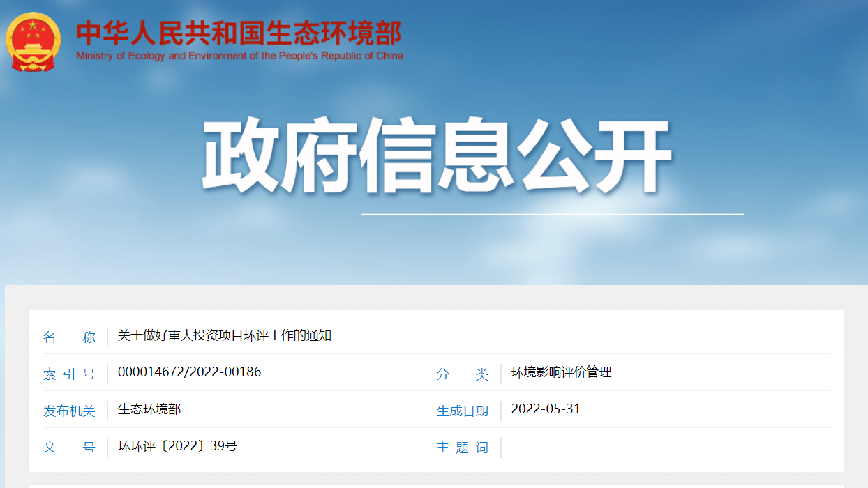This screenshot has width=868, height=488.
Task: Click the 发布机关 field label
Action: click(x=69, y=411)
